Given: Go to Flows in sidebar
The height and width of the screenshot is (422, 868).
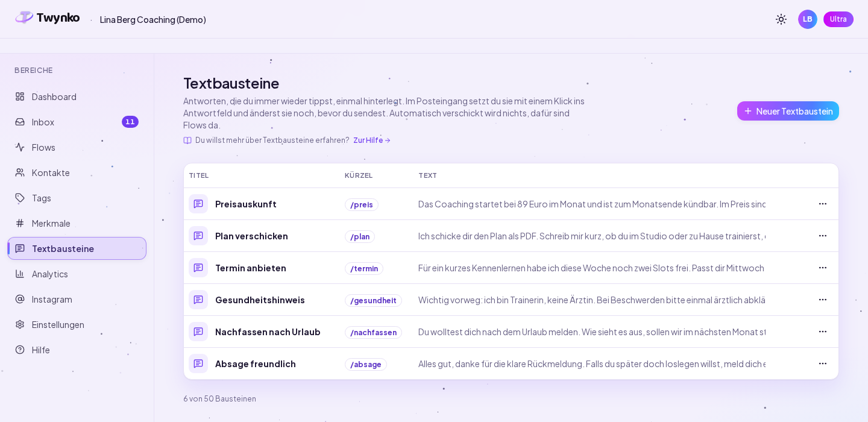Looking at the screenshot, I should tap(77, 147).
